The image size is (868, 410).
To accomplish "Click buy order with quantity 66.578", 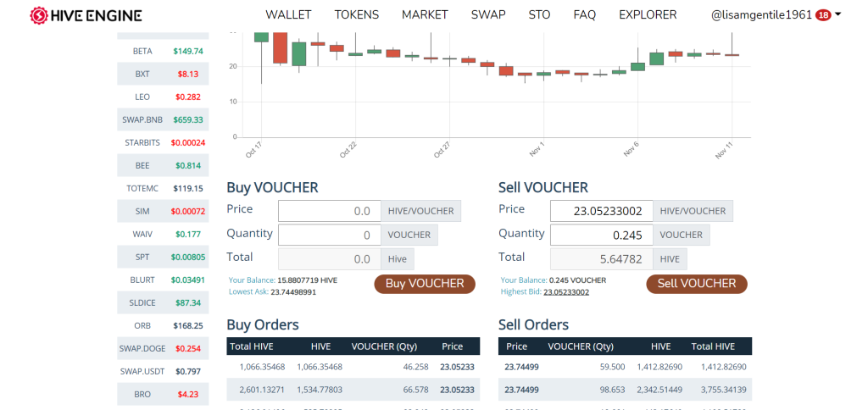I will tap(353, 390).
